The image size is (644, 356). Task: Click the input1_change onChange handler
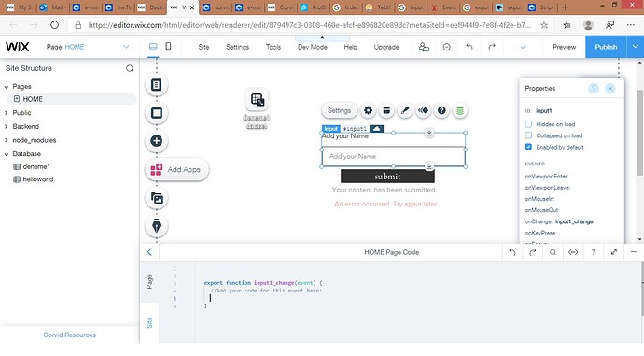click(574, 221)
